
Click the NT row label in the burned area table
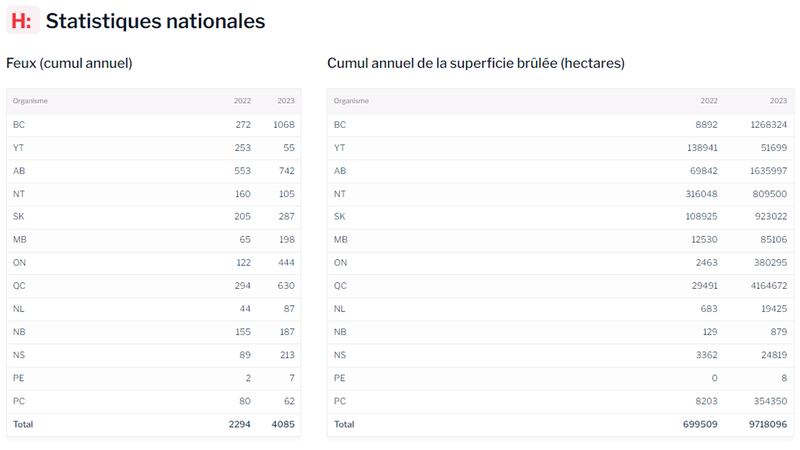click(340, 194)
